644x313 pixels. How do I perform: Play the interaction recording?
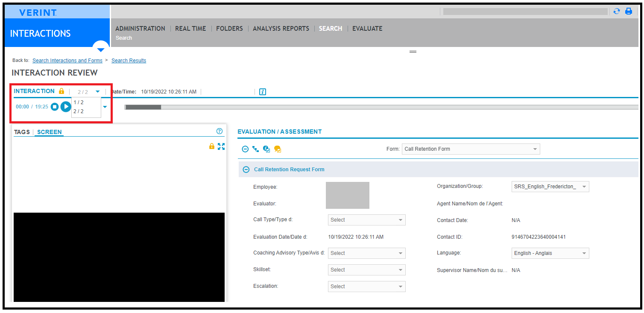click(65, 107)
